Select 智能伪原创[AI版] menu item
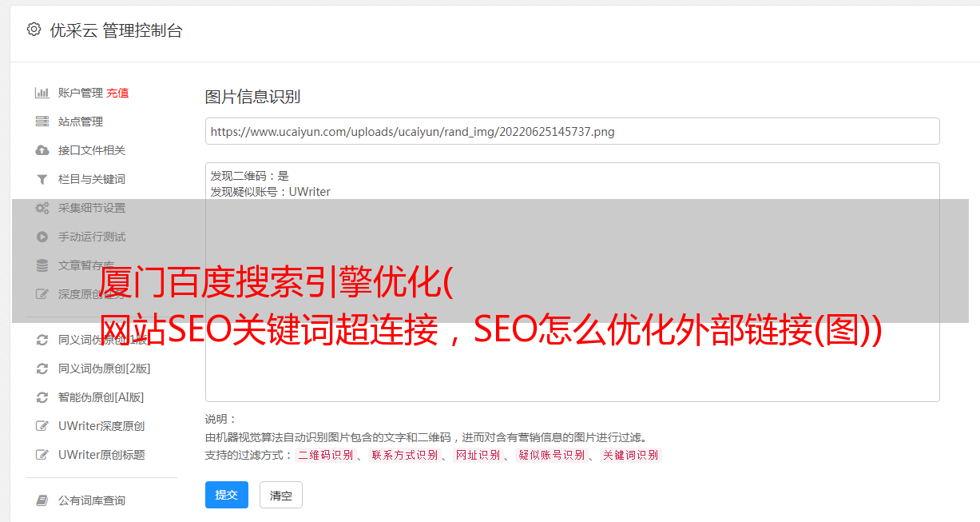 pyautogui.click(x=101, y=397)
